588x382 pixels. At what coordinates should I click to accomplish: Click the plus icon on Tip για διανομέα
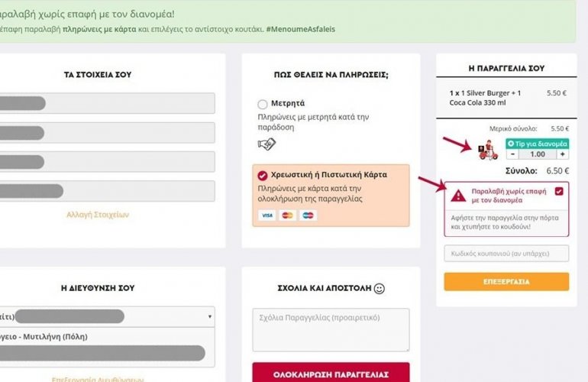510,144
